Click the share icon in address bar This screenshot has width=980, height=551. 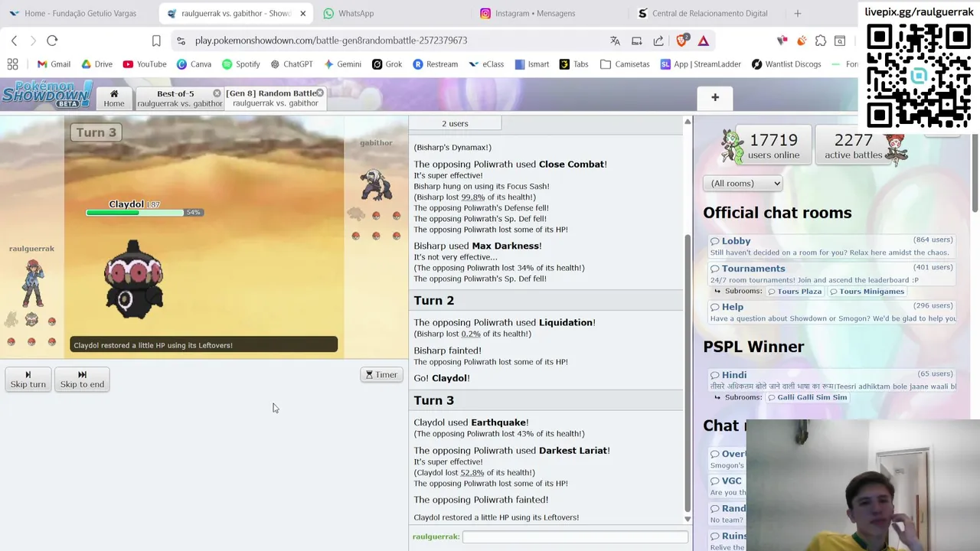tap(658, 41)
